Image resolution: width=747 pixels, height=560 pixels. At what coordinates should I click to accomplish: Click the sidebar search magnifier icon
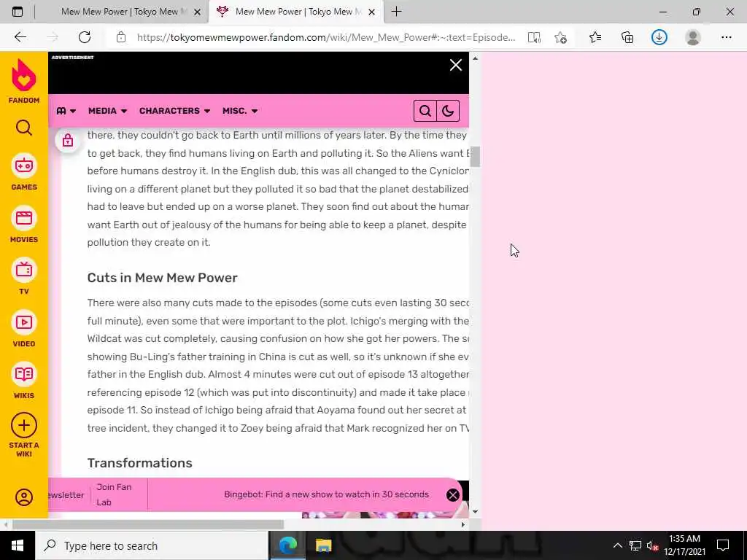(24, 128)
